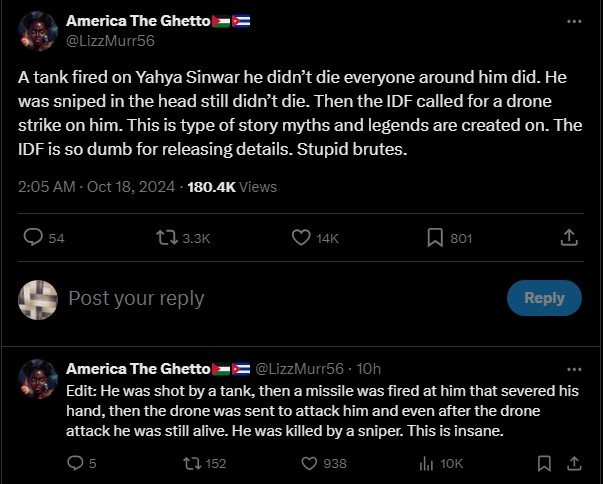
Task: Reply to the Edit tweet with 5 comments
Action: pos(75,463)
